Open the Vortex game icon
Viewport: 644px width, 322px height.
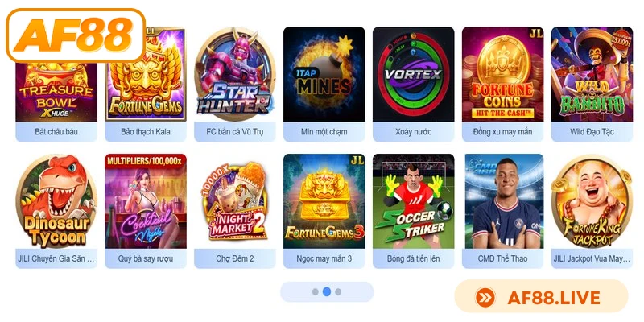click(x=413, y=74)
